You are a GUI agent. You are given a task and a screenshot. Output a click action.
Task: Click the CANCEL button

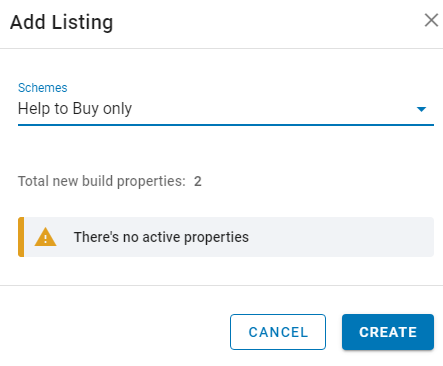coord(278,332)
